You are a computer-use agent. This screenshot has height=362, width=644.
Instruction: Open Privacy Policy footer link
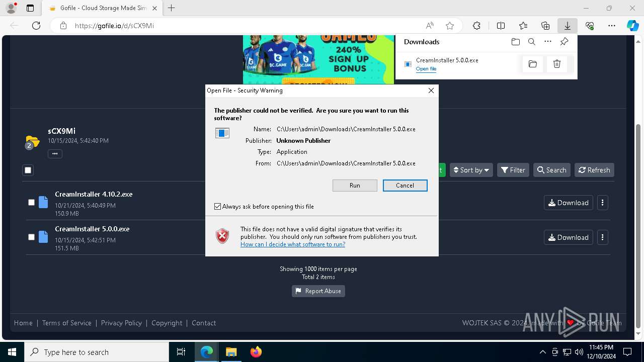click(x=121, y=323)
